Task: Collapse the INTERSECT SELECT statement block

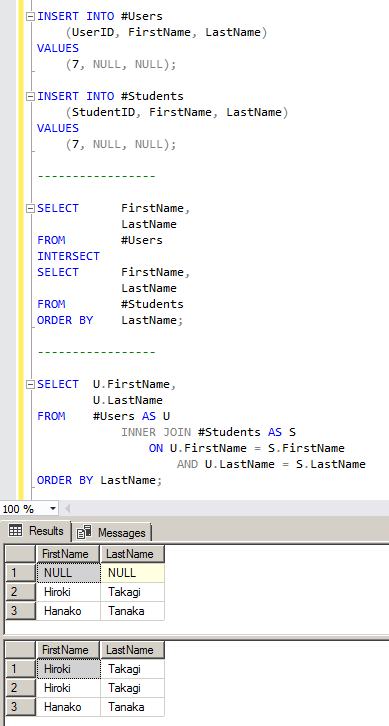Action: tap(30, 208)
